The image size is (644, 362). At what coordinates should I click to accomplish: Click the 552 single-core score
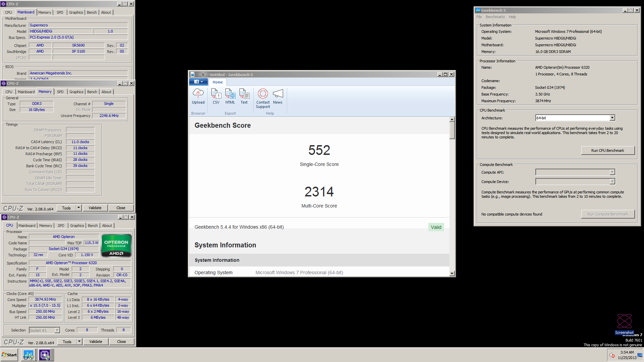[x=319, y=150]
